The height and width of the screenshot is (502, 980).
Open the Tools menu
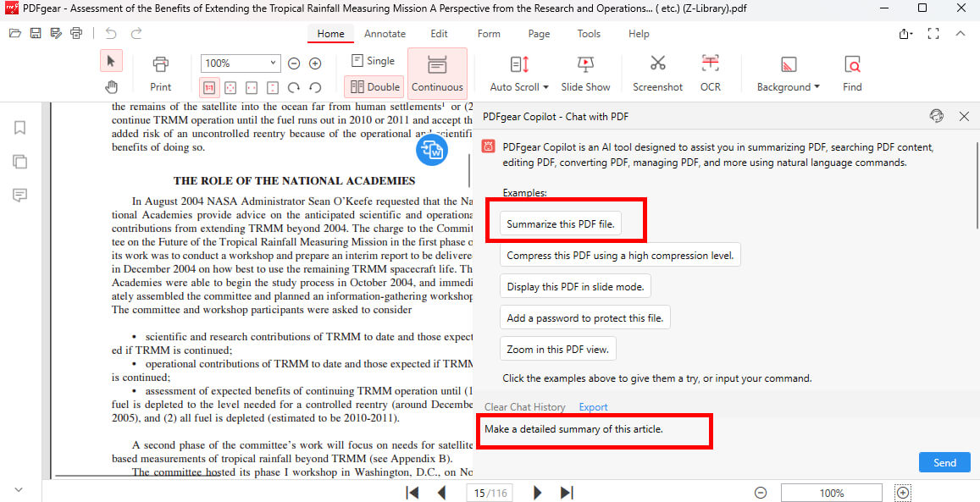pyautogui.click(x=589, y=34)
